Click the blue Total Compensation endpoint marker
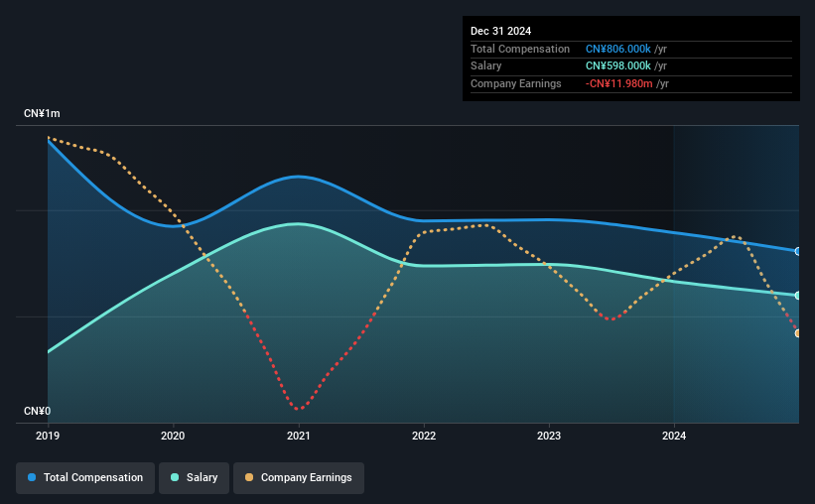 (x=798, y=251)
